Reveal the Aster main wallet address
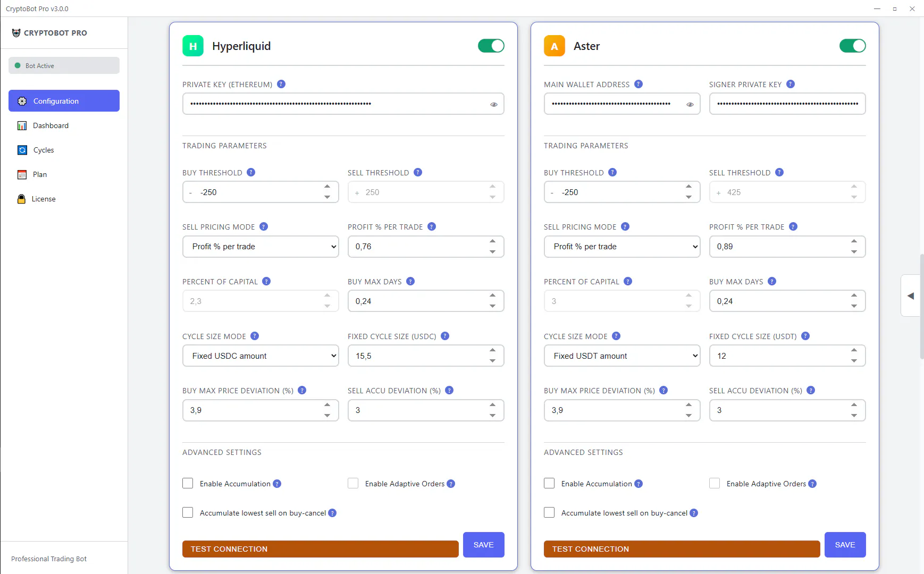This screenshot has width=924, height=574. [690, 104]
